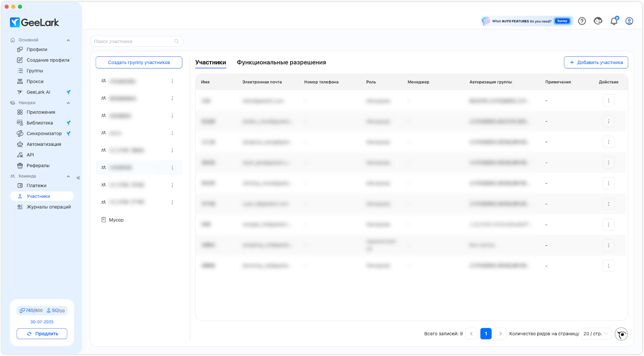Open options menu of highlighted member group

tap(172, 168)
